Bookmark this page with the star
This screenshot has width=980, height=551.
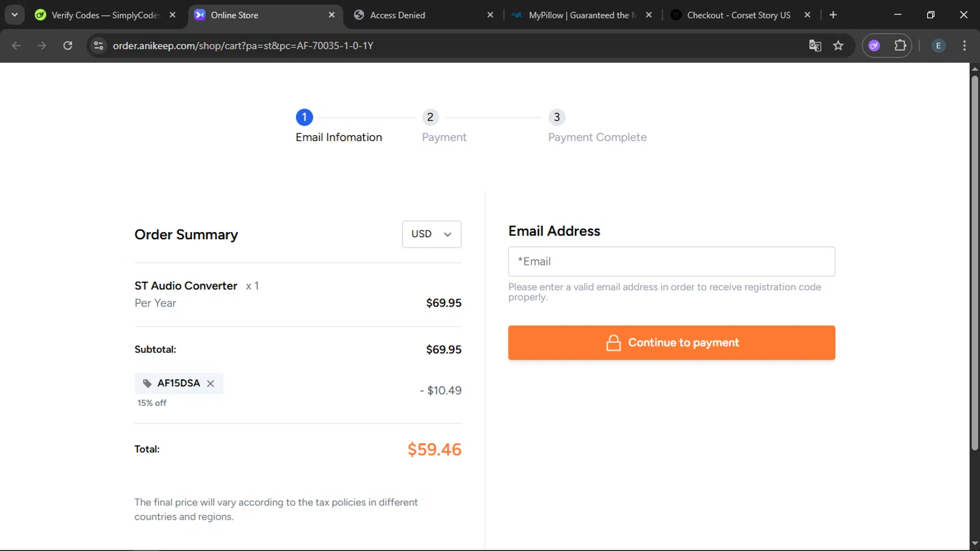(x=838, y=46)
